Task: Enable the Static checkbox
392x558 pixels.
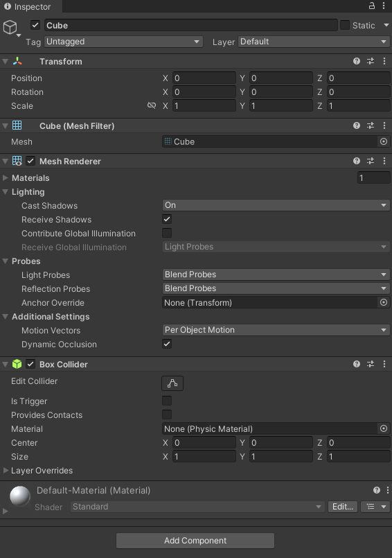Action: click(345, 25)
